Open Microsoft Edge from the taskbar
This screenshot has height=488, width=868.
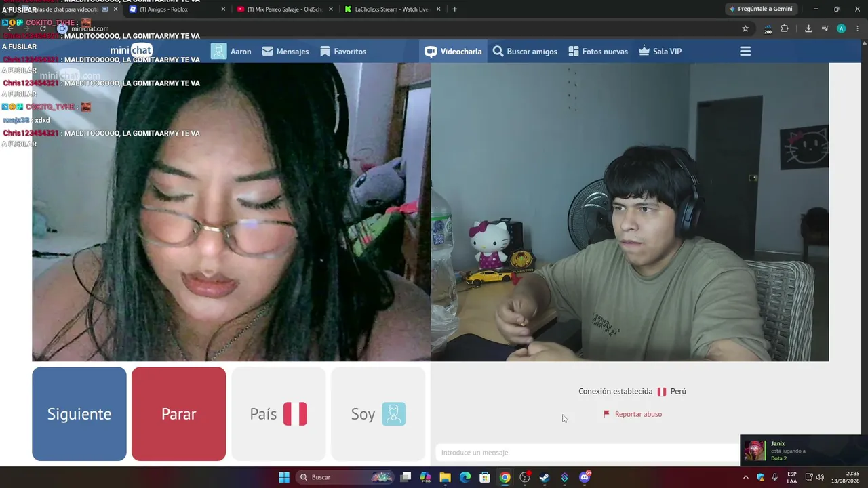click(x=465, y=477)
